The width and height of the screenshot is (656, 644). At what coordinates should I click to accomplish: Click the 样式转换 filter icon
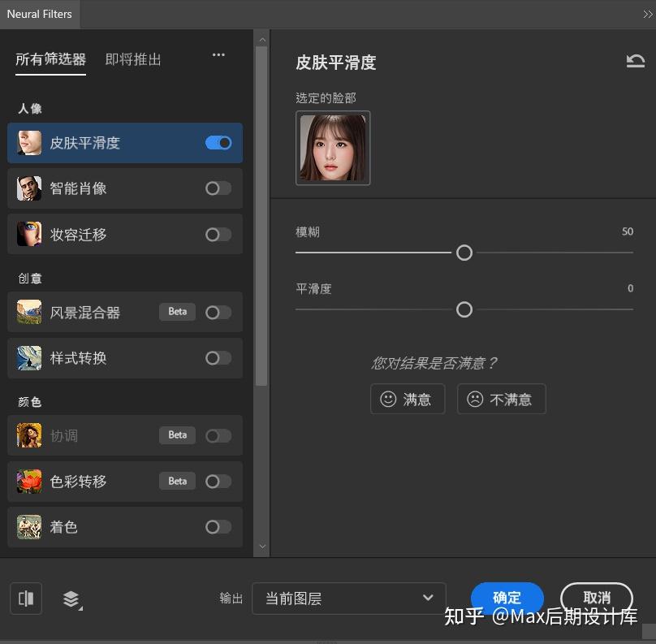click(28, 357)
